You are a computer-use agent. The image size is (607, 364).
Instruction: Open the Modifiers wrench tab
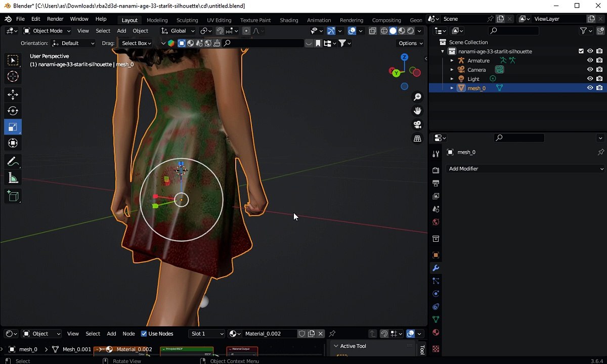point(436,268)
